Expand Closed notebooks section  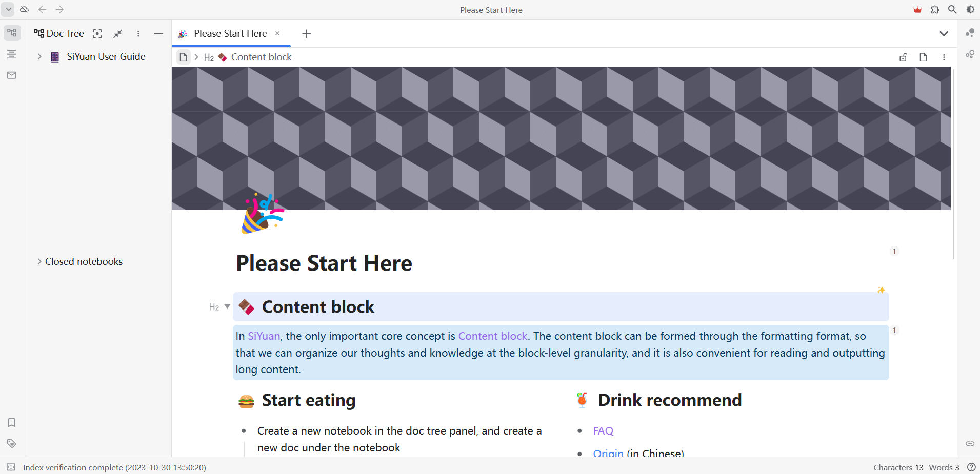point(39,261)
